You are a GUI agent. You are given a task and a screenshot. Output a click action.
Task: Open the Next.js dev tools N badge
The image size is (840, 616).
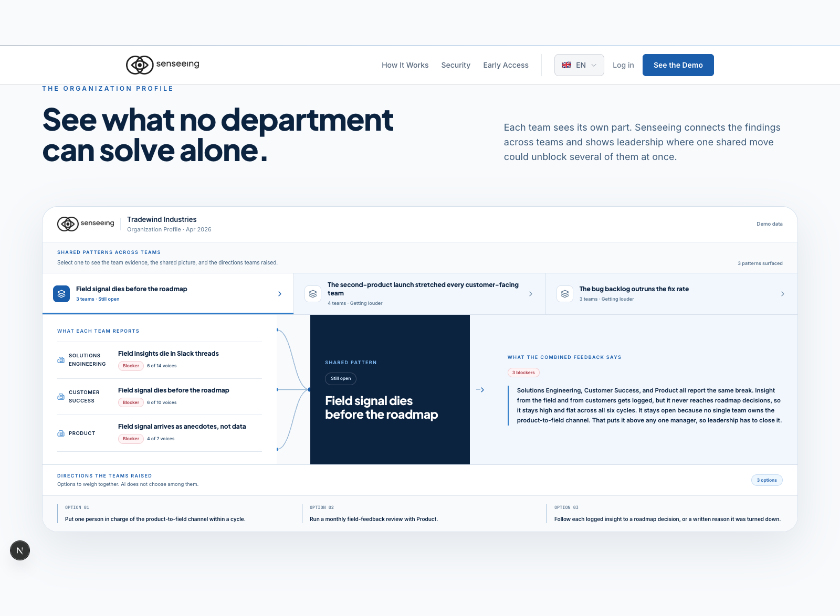click(x=20, y=550)
